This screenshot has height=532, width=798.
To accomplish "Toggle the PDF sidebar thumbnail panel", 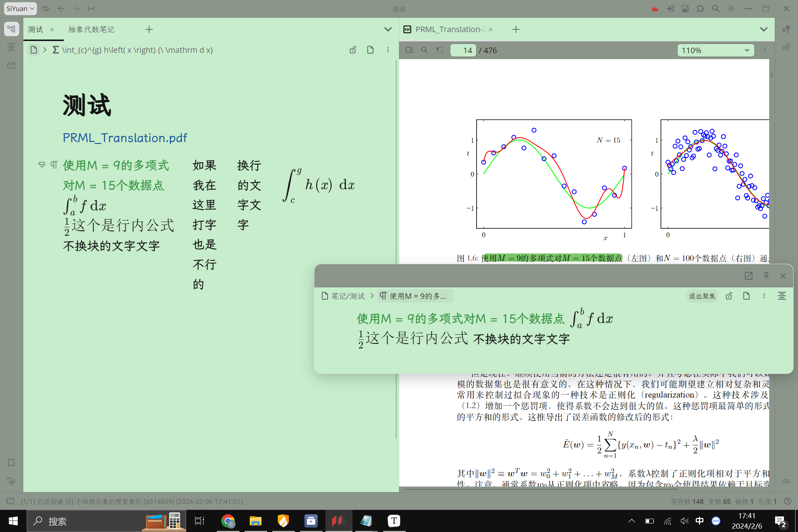I will coord(409,50).
